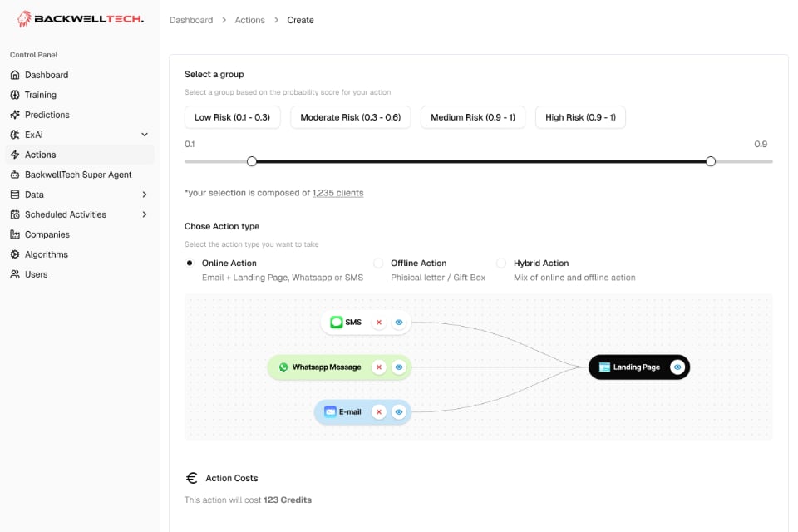Open the 1,235 clients link
The height and width of the screenshot is (532, 798).
pyautogui.click(x=338, y=193)
